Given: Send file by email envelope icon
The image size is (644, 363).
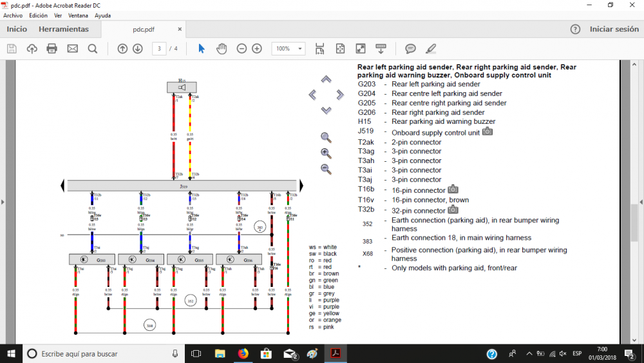Looking at the screenshot, I should tap(72, 48).
